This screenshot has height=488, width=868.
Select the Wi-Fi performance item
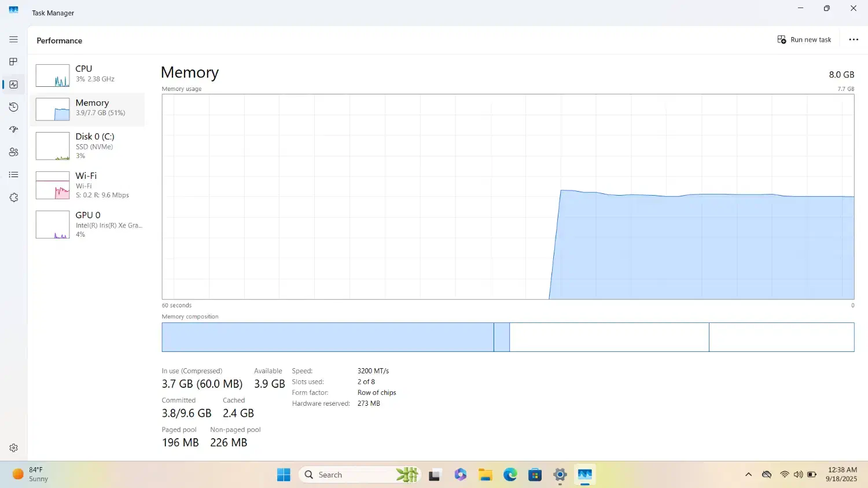(x=88, y=185)
